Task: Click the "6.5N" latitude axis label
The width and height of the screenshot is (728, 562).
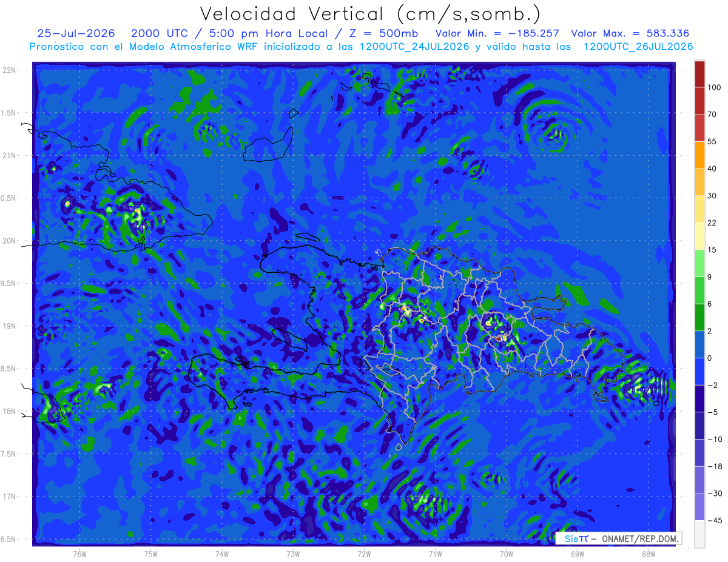Action: [9, 539]
